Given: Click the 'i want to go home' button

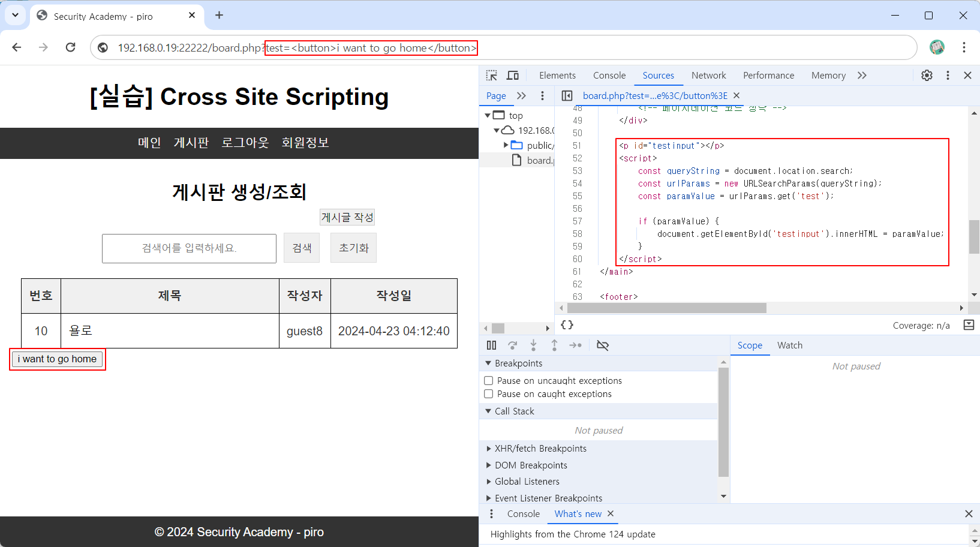Looking at the screenshot, I should (58, 359).
